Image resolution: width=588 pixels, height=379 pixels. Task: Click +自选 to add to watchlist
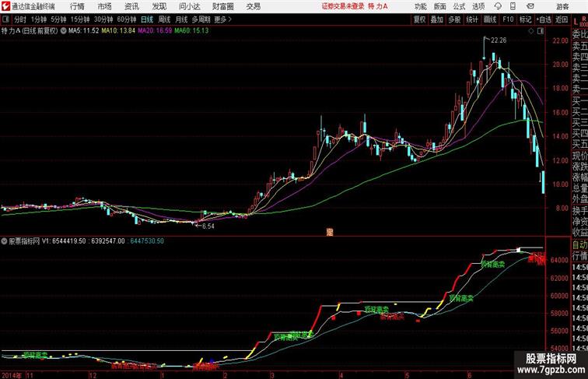[x=544, y=19]
